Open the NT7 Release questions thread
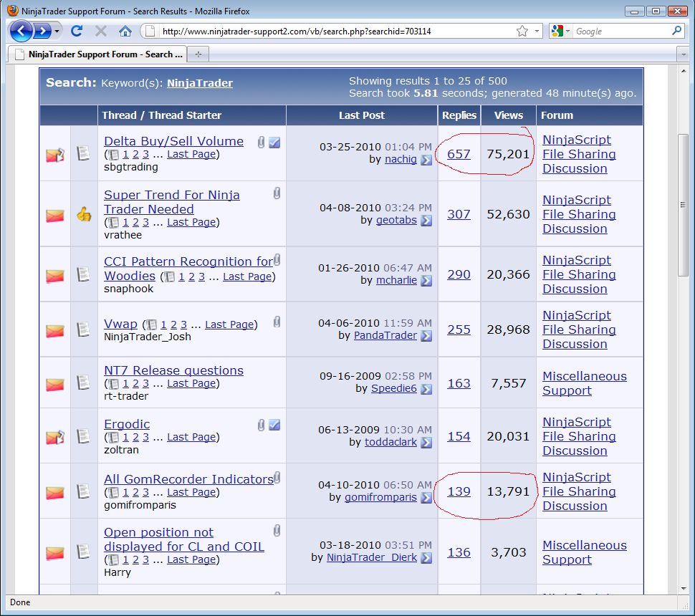Screen dimensions: 695x616 (x=173, y=370)
